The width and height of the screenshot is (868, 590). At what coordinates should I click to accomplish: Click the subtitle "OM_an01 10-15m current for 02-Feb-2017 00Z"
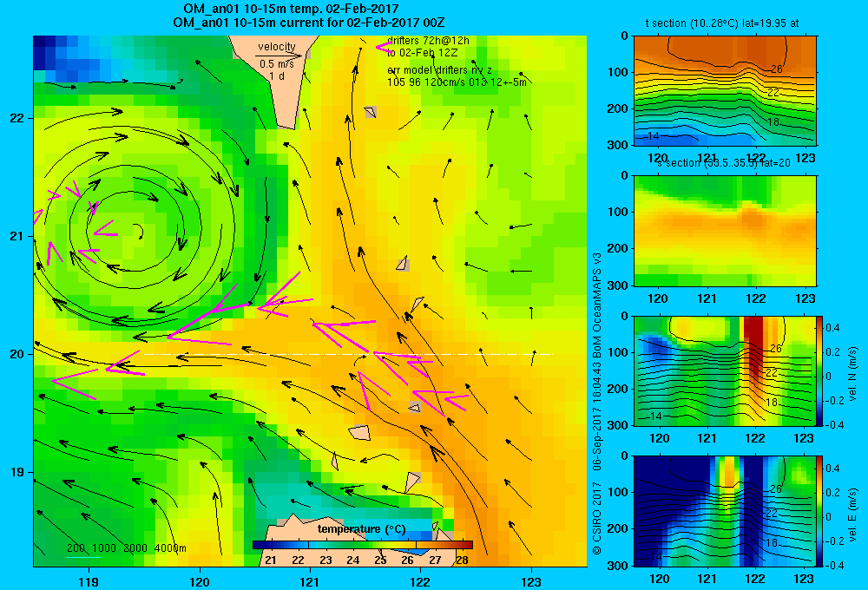click(308, 23)
